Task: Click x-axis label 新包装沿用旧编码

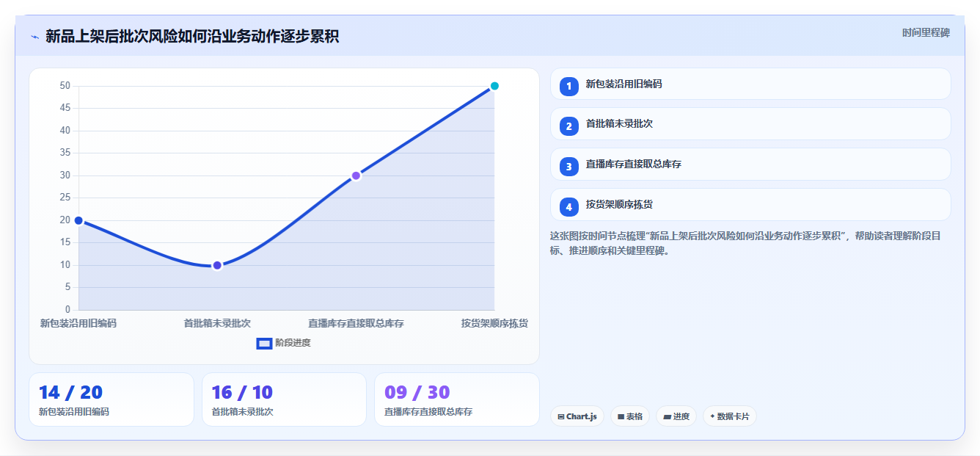Action: click(x=78, y=323)
